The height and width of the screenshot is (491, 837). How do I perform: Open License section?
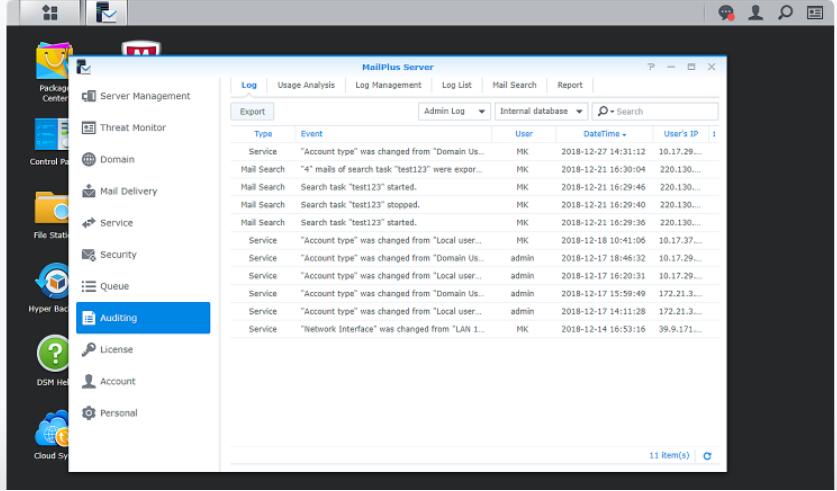[x=143, y=350]
